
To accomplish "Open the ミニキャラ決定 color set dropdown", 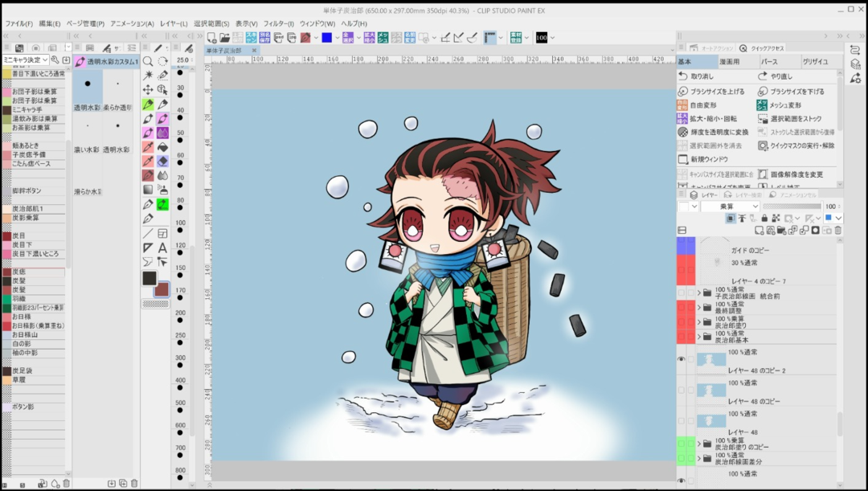I will (x=26, y=59).
